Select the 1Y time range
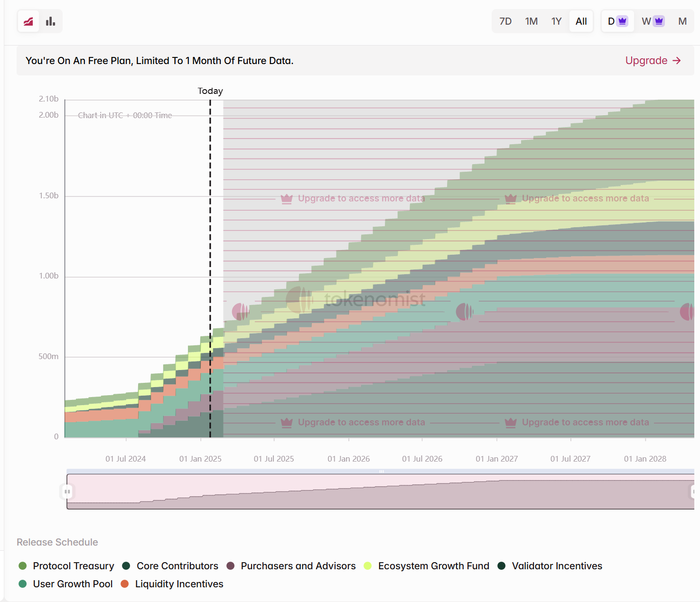Viewport: 700px width, 602px height. pyautogui.click(x=556, y=21)
